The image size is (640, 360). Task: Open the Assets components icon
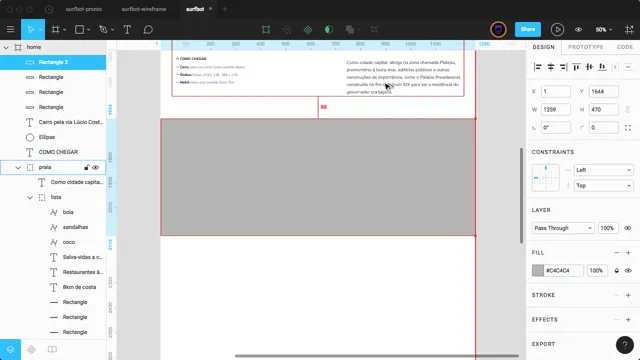coord(31,349)
